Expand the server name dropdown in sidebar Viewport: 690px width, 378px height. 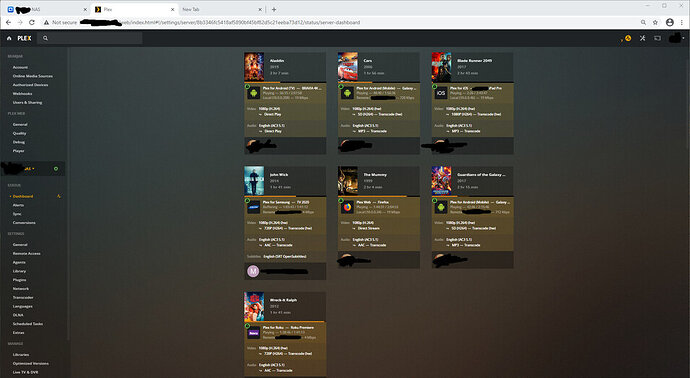click(33, 169)
